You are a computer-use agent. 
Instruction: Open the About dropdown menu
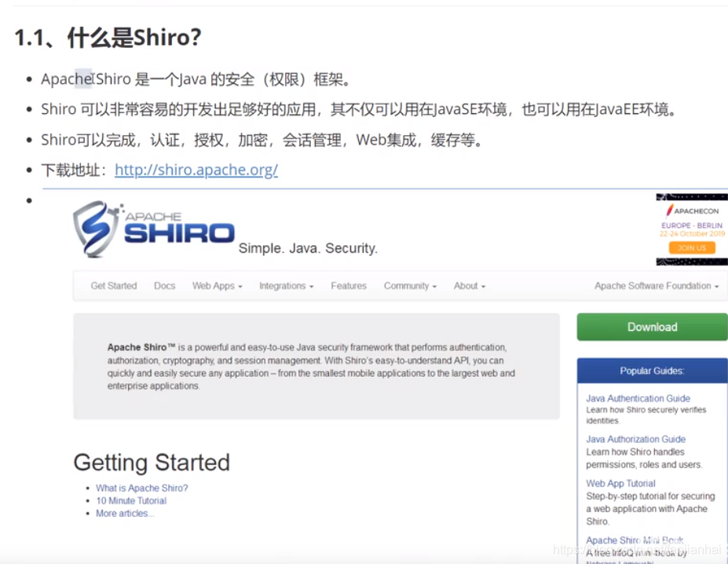click(467, 286)
